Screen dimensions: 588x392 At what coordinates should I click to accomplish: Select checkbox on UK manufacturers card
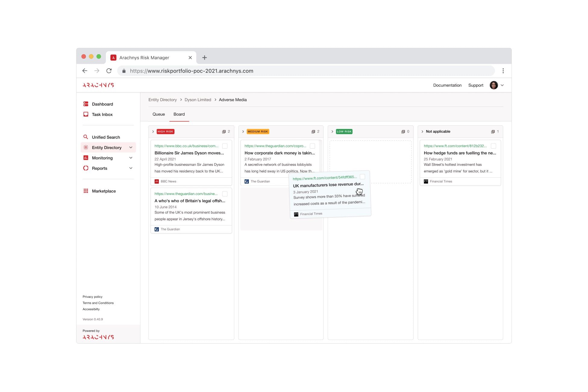point(362,177)
